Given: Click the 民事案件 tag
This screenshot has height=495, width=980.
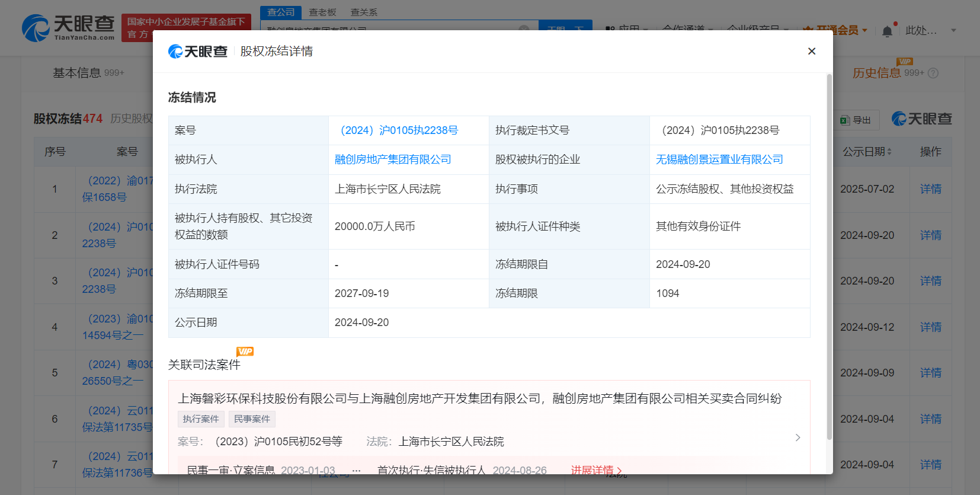Looking at the screenshot, I should coord(252,419).
